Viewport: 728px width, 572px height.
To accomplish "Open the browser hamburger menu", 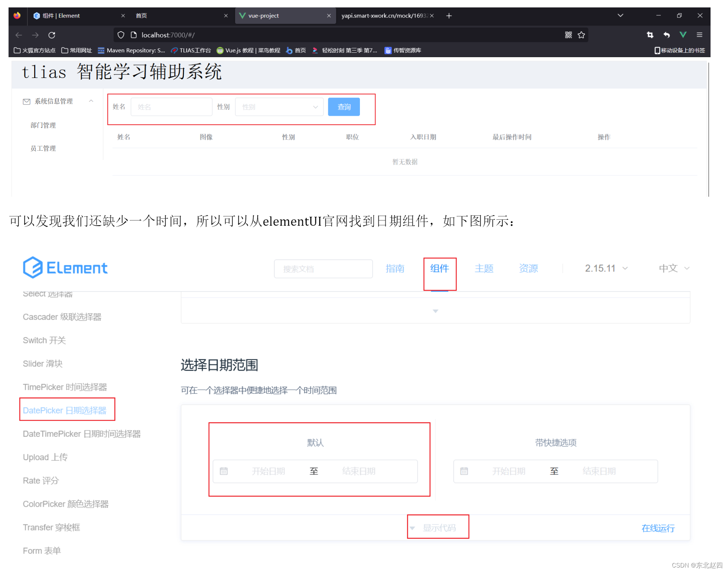I will [x=699, y=35].
